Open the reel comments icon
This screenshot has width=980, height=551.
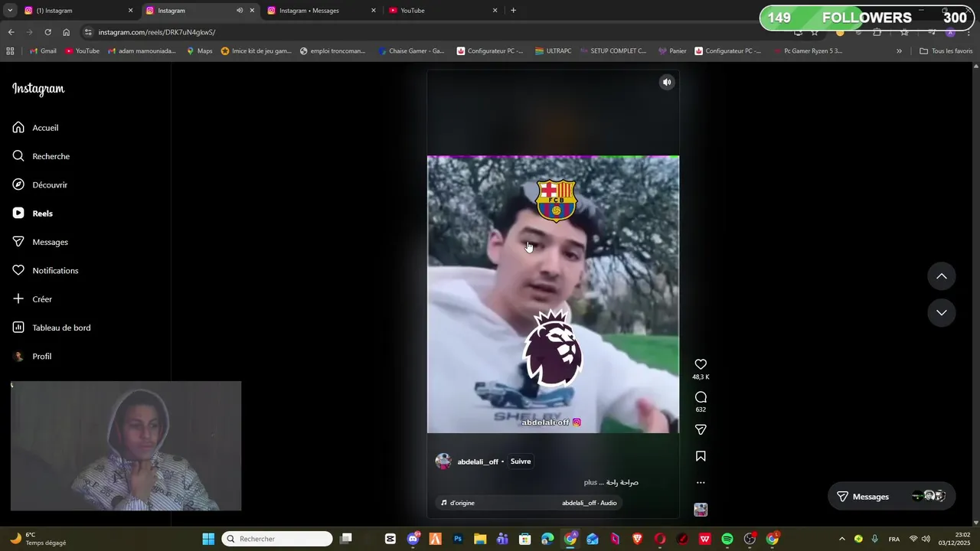[x=701, y=397]
